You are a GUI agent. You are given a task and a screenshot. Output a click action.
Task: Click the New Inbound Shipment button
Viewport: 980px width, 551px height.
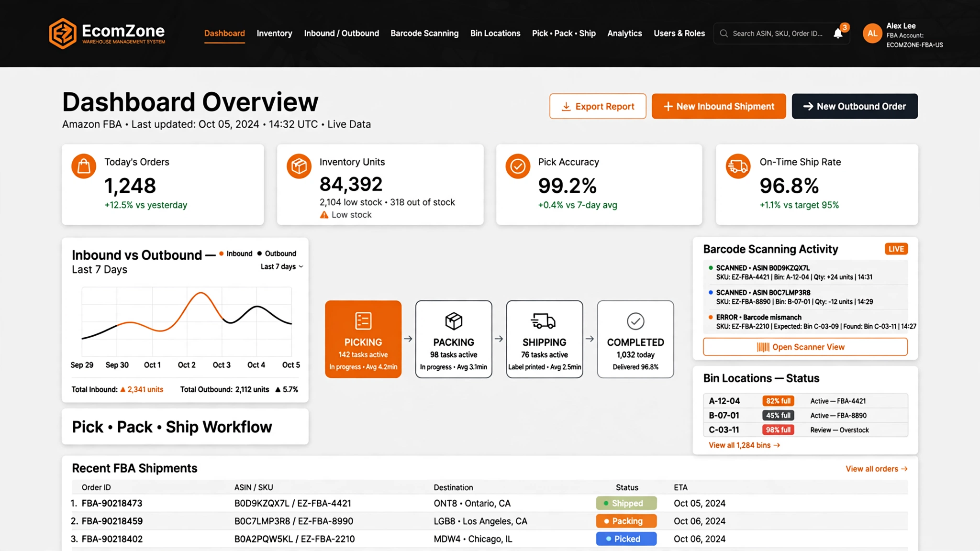(x=718, y=106)
